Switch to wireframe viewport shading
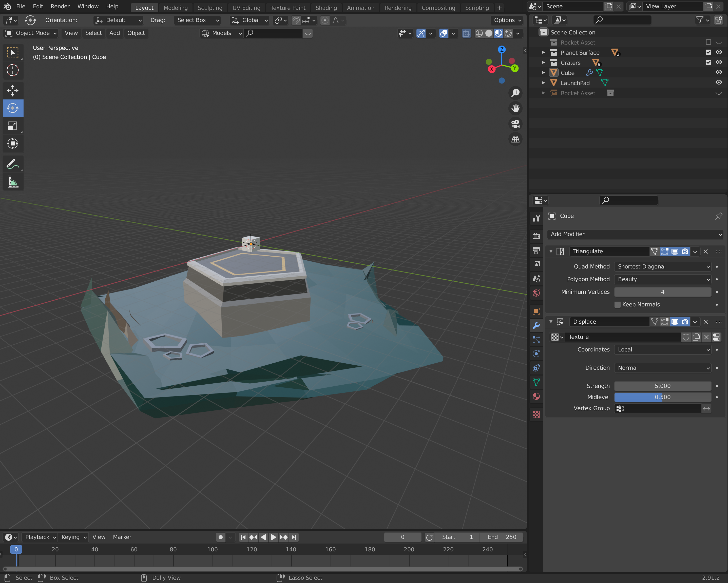 tap(479, 33)
